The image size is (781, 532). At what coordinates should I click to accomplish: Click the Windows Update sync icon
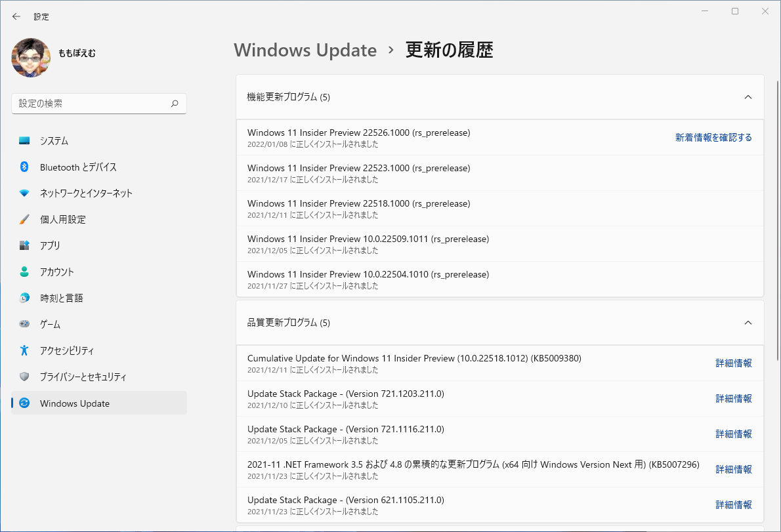24,403
